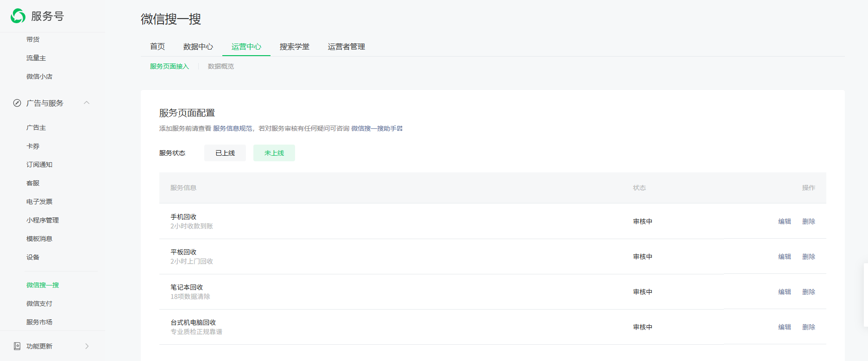The height and width of the screenshot is (361, 868).
Task: Delete the 平板回收 service
Action: pos(809,257)
